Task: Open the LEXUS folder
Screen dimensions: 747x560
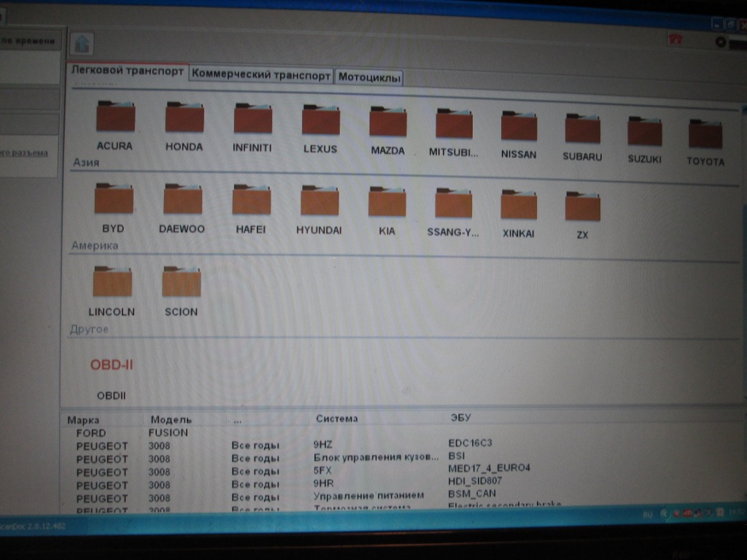Action: [320, 130]
